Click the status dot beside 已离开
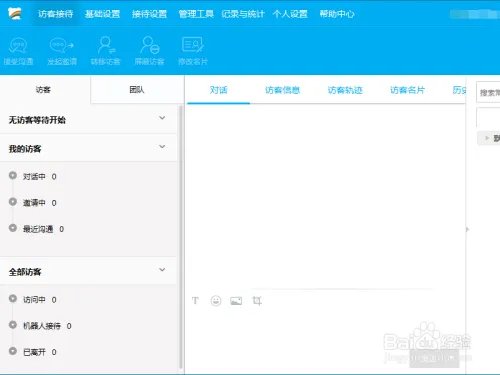 point(13,351)
